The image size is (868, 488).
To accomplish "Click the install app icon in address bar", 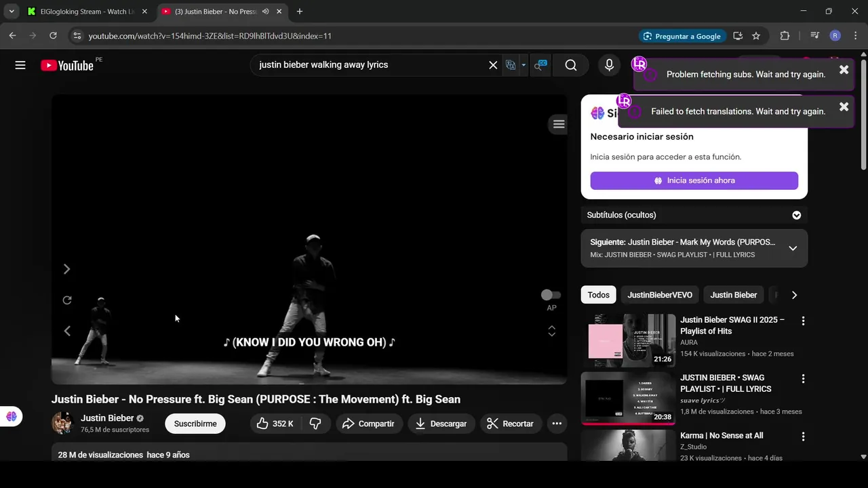I will [x=738, y=36].
